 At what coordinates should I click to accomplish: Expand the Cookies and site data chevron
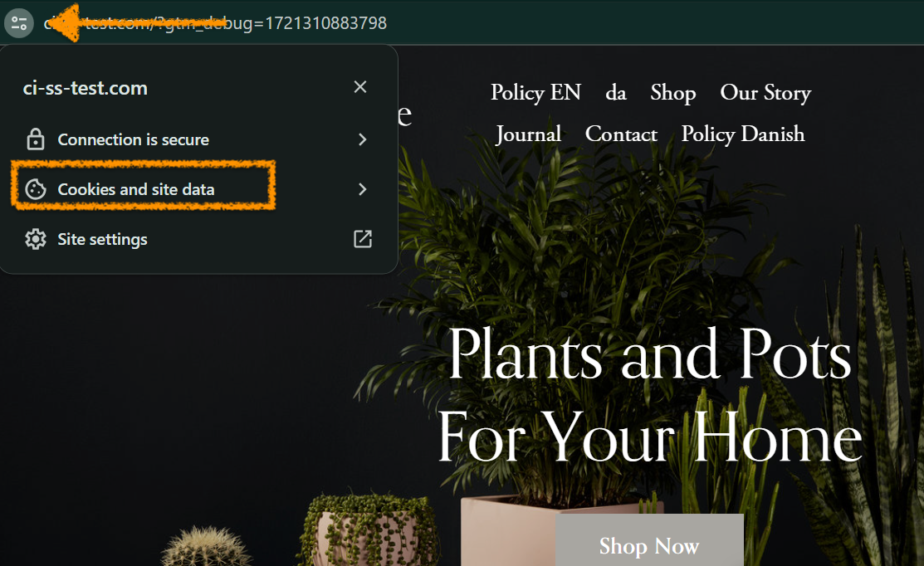click(362, 189)
